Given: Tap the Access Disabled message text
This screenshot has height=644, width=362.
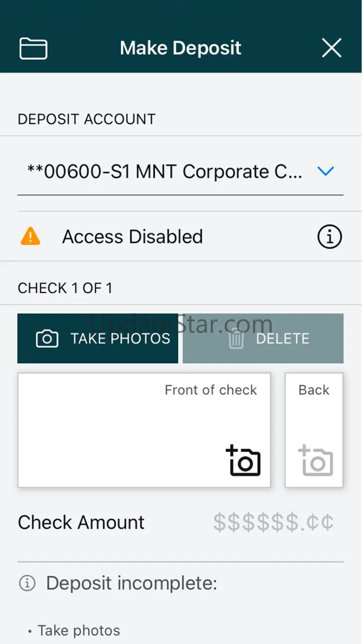Looking at the screenshot, I should pyautogui.click(x=133, y=237).
